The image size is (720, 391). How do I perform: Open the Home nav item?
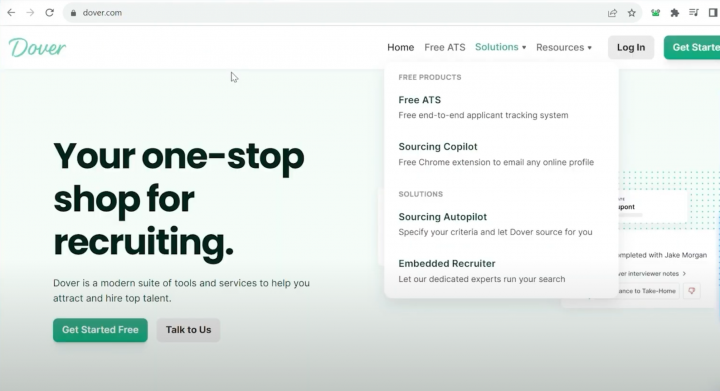click(x=400, y=47)
